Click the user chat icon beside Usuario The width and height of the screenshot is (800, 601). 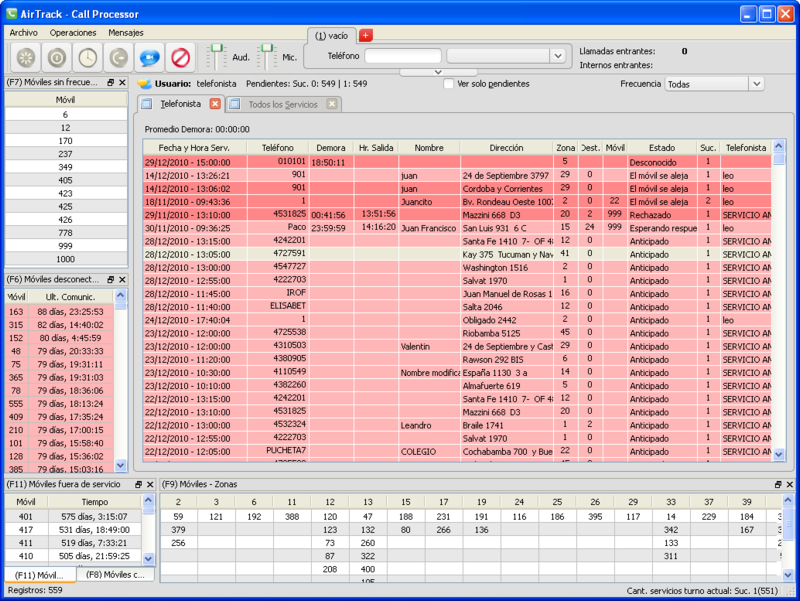click(144, 84)
